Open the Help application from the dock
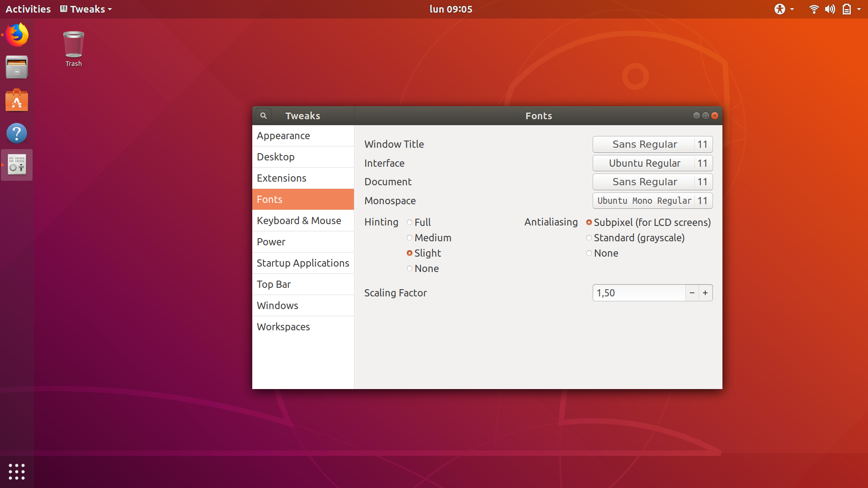 click(17, 133)
